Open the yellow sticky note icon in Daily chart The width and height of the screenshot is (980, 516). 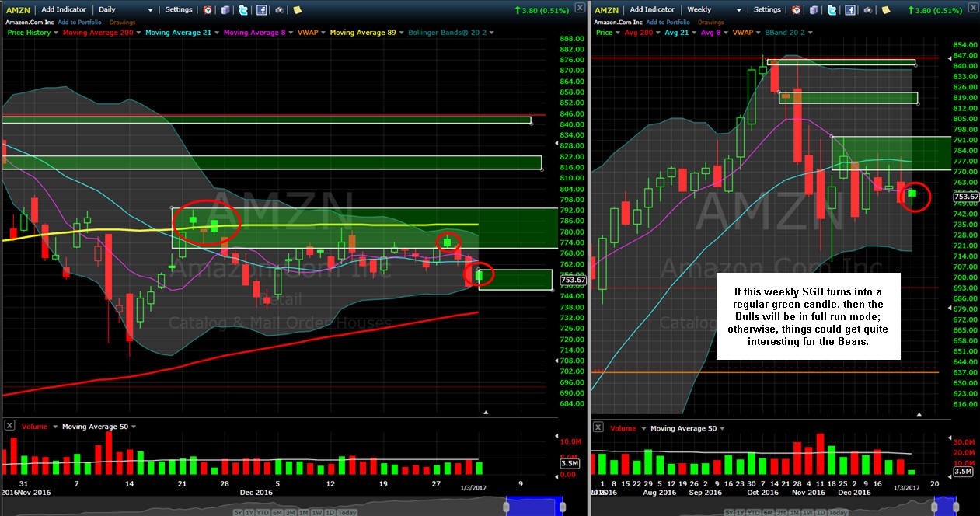298,10
